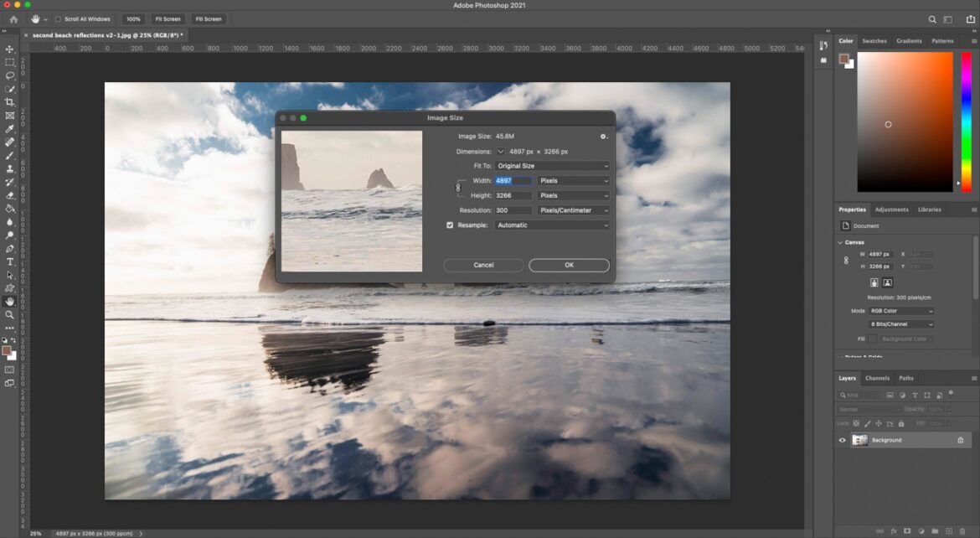Uncheck the Resample checkbox

(x=450, y=225)
